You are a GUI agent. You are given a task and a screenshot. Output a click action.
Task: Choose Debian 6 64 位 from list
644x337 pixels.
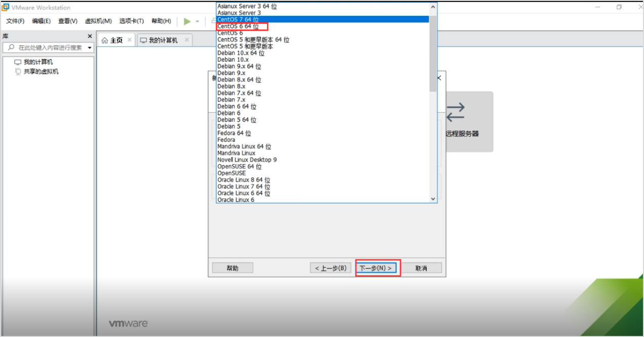[x=323, y=106]
